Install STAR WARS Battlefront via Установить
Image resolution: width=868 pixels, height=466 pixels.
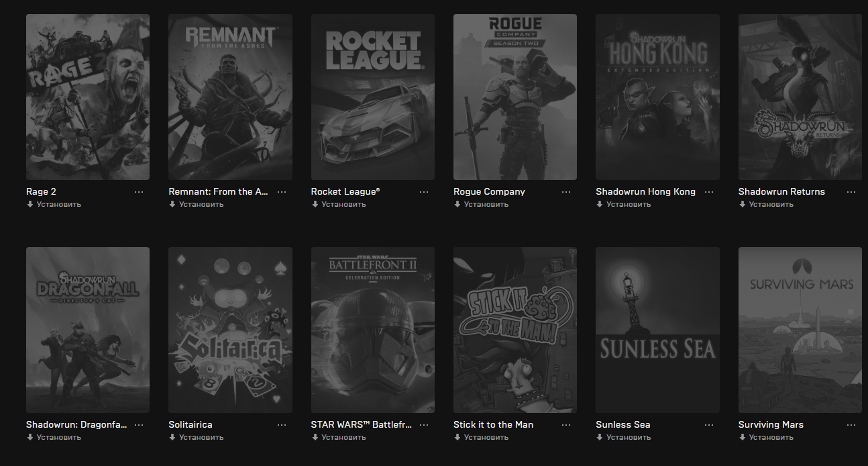coord(339,437)
